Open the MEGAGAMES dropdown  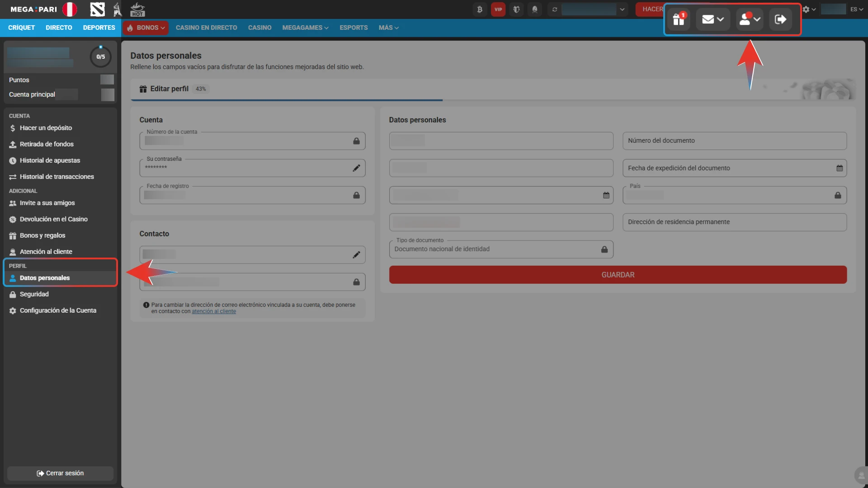coord(305,28)
